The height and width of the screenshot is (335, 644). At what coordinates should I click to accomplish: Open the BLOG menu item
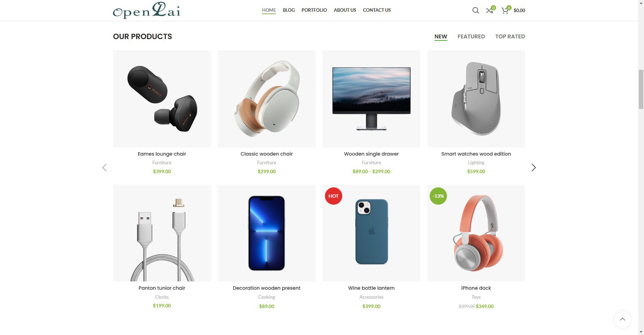coord(289,10)
